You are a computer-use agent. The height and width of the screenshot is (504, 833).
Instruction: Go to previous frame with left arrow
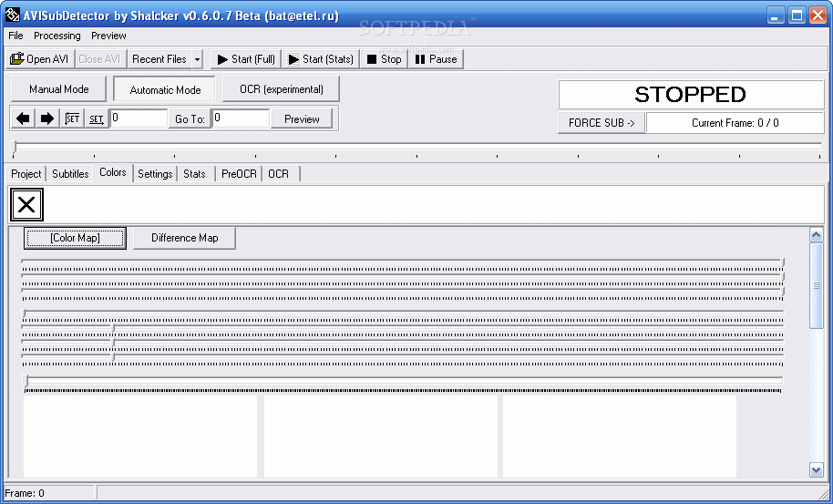[23, 118]
